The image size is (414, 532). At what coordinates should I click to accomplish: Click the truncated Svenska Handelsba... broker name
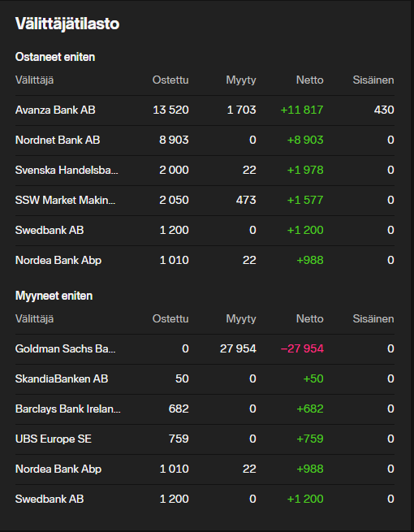(67, 170)
